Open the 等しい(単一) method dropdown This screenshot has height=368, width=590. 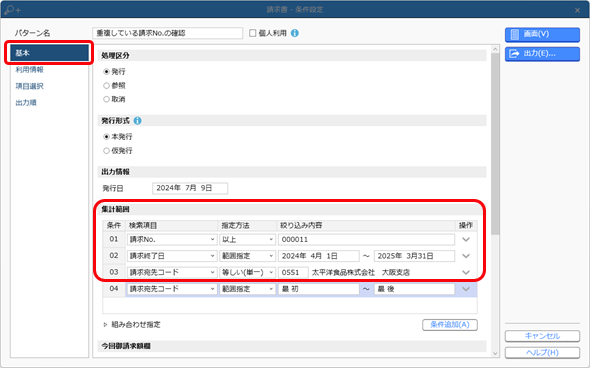click(248, 272)
